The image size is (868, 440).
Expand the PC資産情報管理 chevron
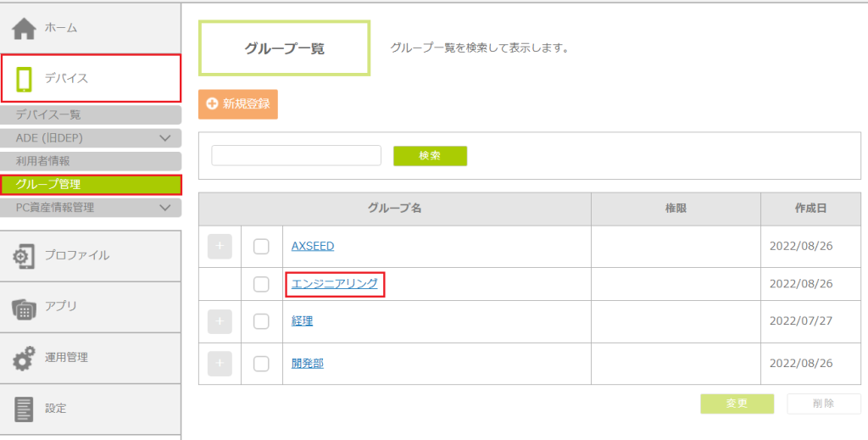[165, 208]
